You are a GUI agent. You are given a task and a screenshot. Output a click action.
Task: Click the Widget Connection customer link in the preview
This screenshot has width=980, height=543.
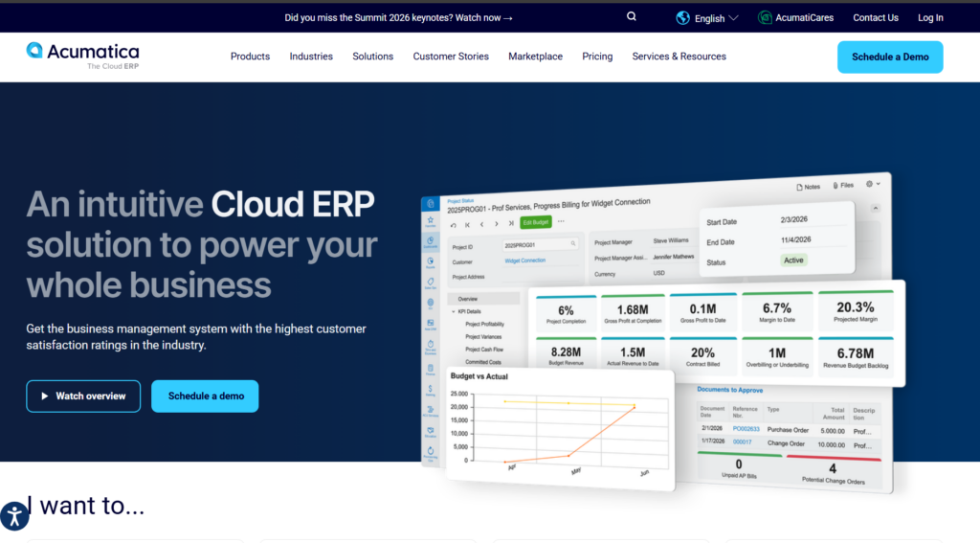click(525, 260)
